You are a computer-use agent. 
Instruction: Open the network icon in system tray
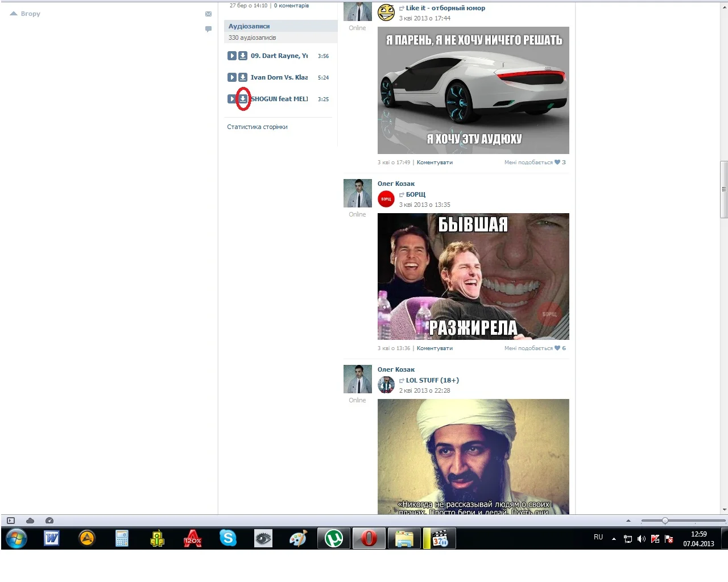pos(628,539)
